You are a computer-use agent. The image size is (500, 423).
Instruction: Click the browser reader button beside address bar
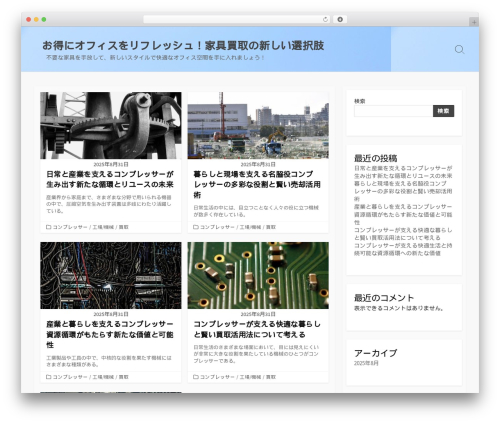(x=340, y=20)
